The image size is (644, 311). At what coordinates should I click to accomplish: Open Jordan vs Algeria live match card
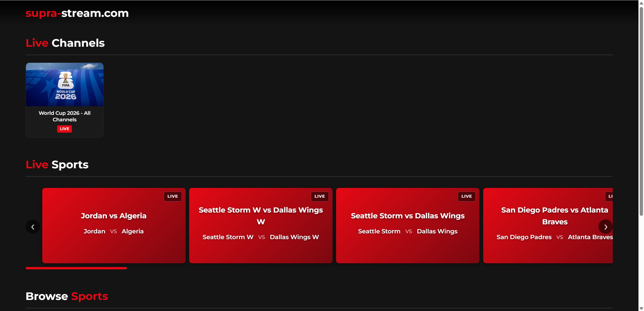(114, 226)
